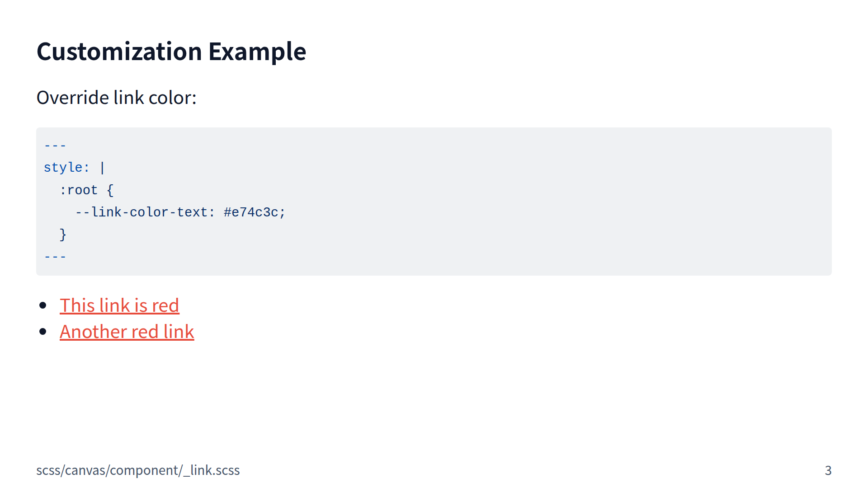Follow the "Another red link" hyperlink

click(x=127, y=332)
